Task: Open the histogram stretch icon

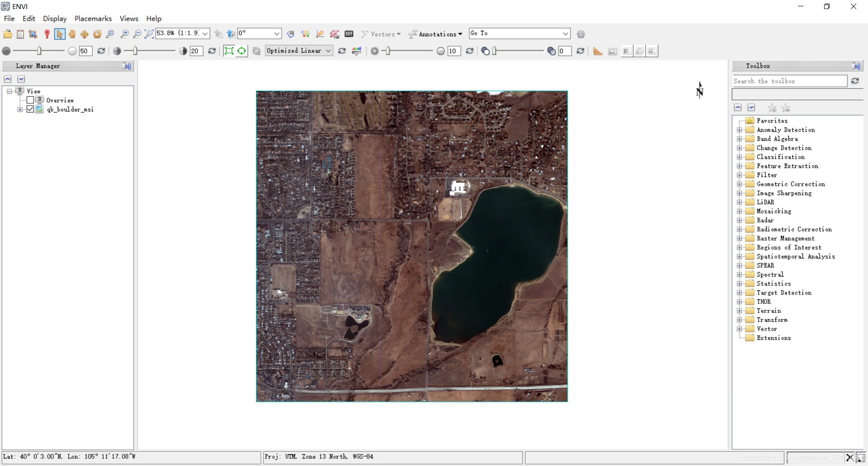Action: (x=357, y=51)
